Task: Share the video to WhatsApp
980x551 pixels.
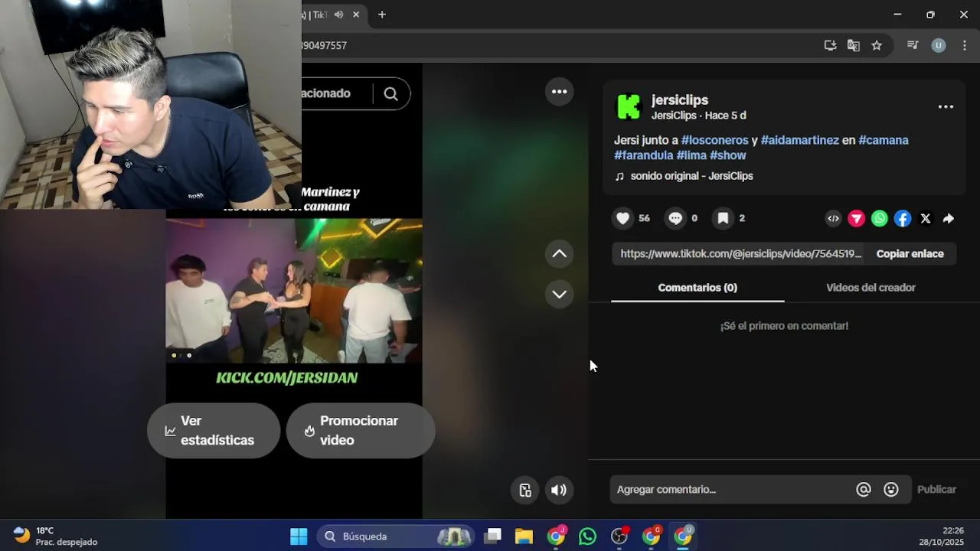Action: pos(880,219)
